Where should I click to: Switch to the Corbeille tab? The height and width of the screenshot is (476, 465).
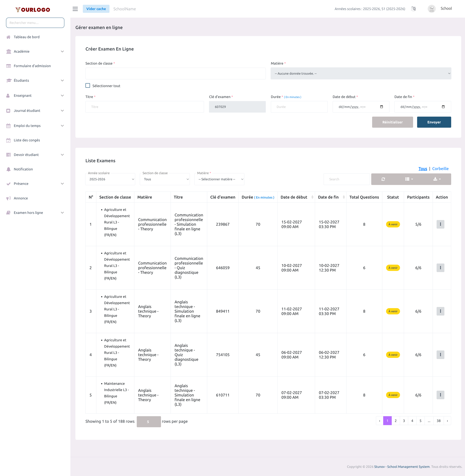pos(440,169)
